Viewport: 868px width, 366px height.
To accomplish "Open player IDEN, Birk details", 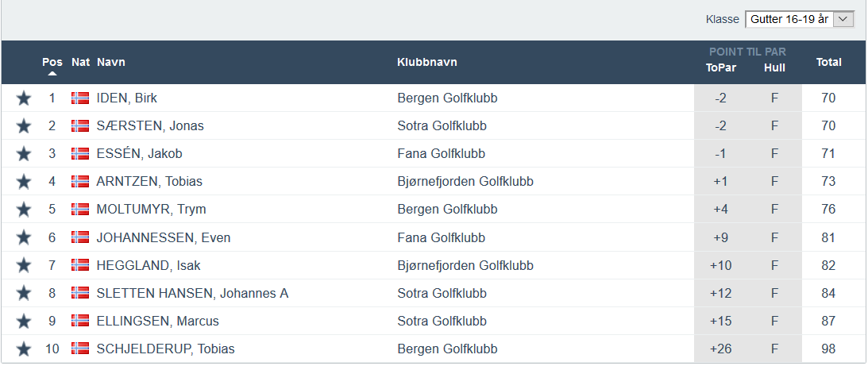I will (126, 98).
